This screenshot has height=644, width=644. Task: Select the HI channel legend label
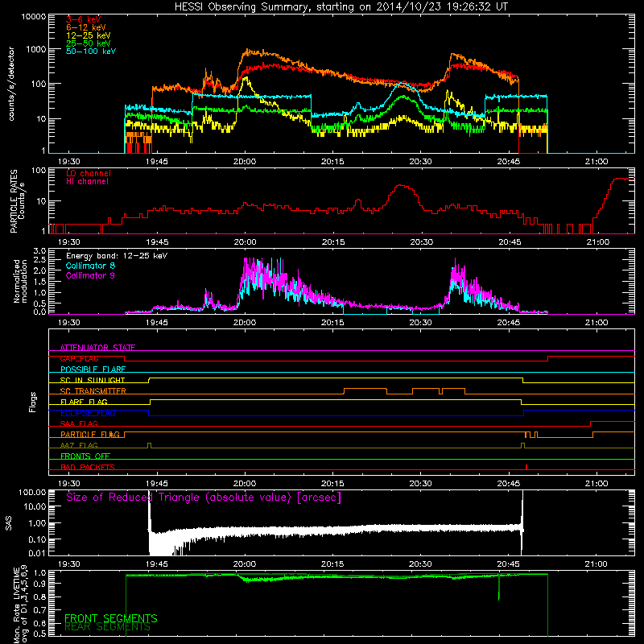pos(88,182)
